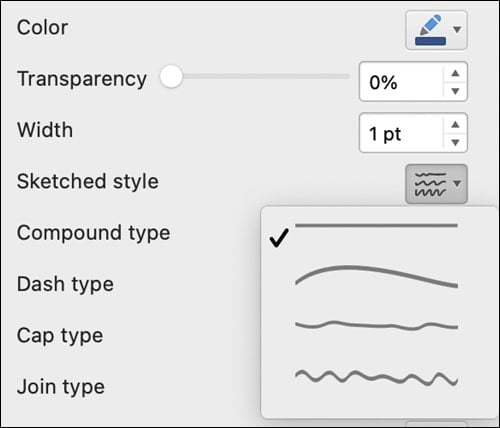Increase transparency with the up arrow

point(455,73)
